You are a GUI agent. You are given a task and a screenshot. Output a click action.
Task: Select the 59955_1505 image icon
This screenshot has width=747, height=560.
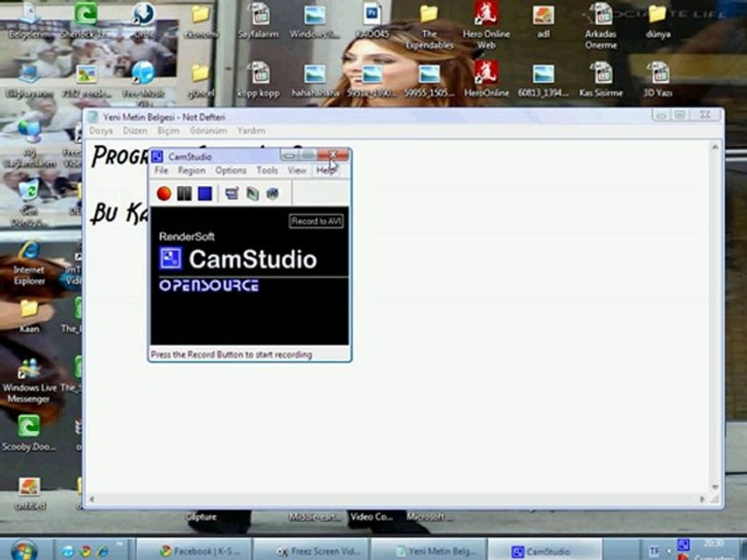click(x=429, y=79)
